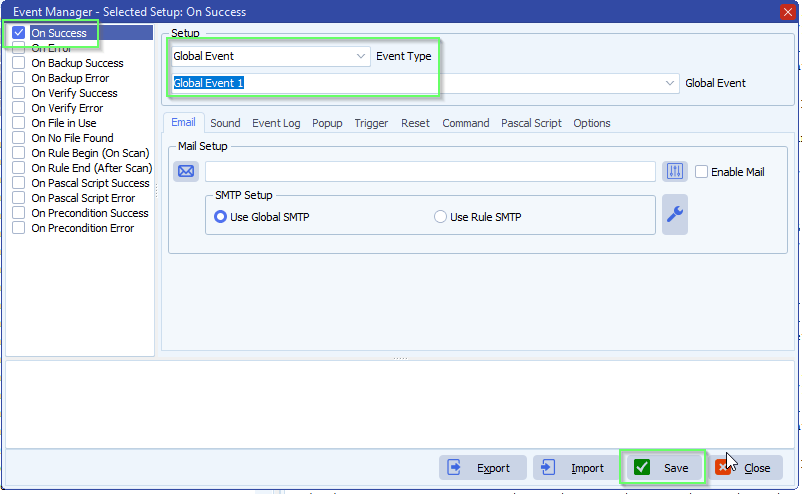Select On Precondition Error list row
Screen dimensions: 802x494
click(82, 228)
